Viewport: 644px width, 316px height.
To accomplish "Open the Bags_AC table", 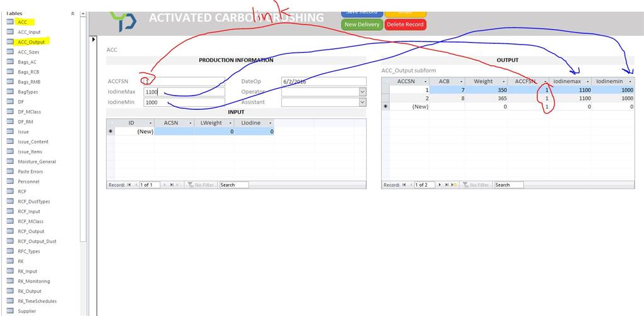I will [27, 62].
